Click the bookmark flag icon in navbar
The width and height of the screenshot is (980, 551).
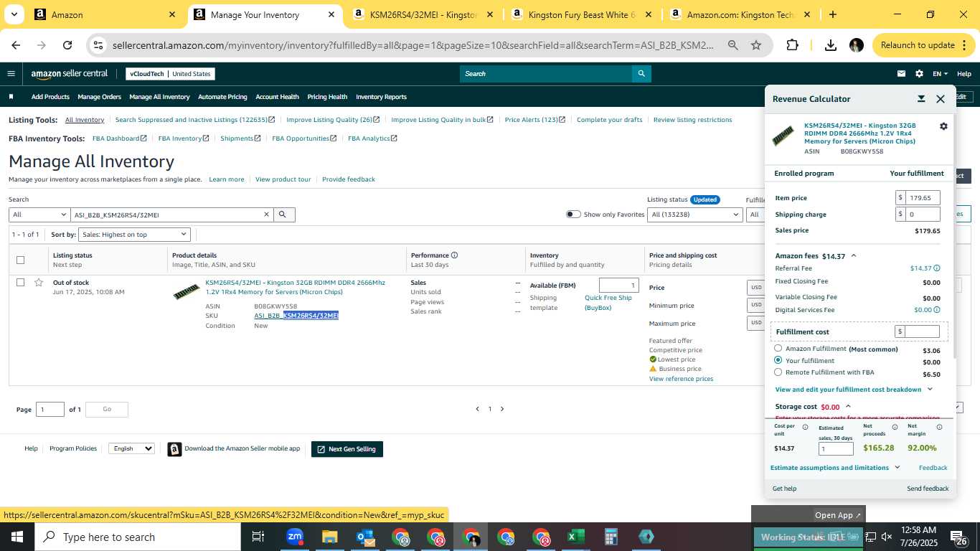click(11, 97)
